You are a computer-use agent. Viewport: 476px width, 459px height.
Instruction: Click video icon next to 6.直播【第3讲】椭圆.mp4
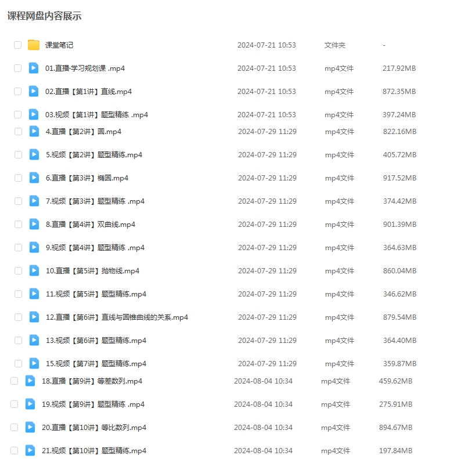click(34, 178)
